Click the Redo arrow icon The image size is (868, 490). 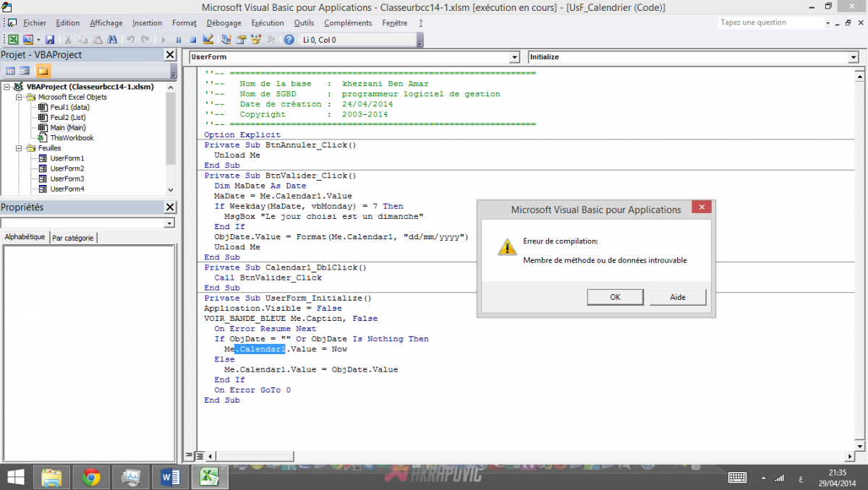145,40
